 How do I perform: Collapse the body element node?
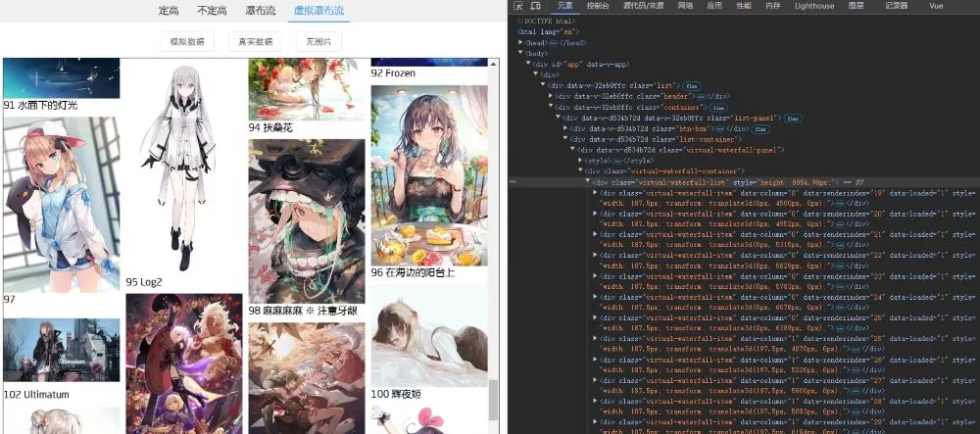(x=520, y=53)
